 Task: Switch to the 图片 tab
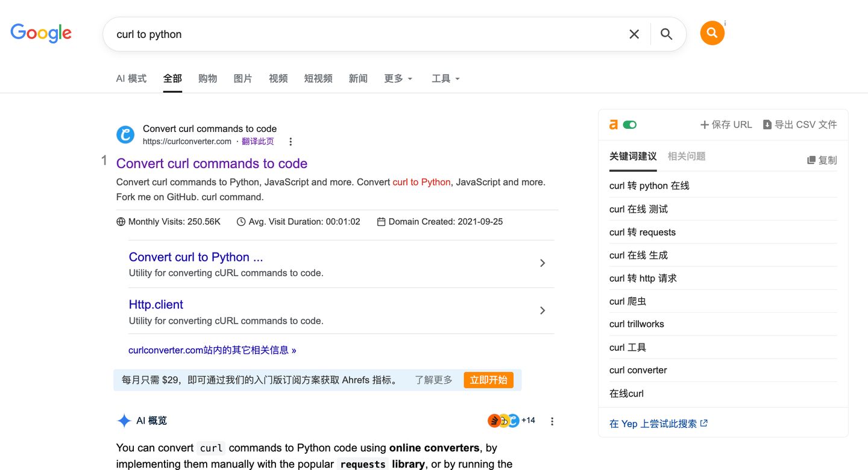tap(243, 78)
